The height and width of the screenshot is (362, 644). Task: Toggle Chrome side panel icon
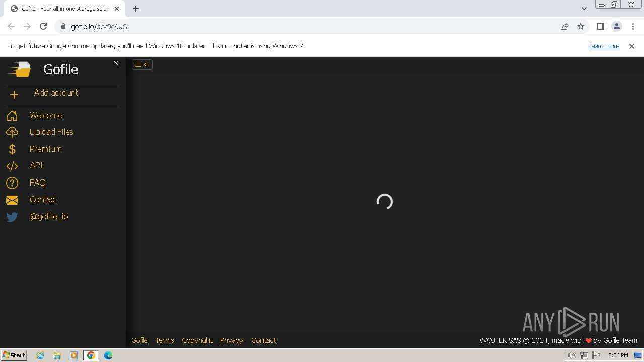pyautogui.click(x=601, y=26)
